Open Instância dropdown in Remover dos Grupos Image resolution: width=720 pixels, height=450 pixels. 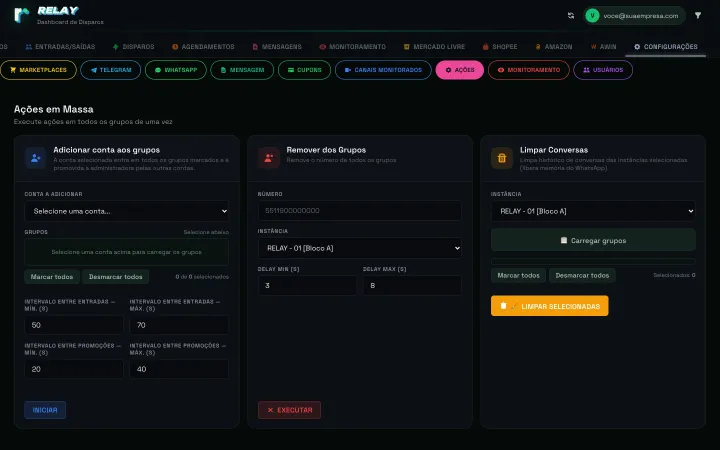coord(360,248)
